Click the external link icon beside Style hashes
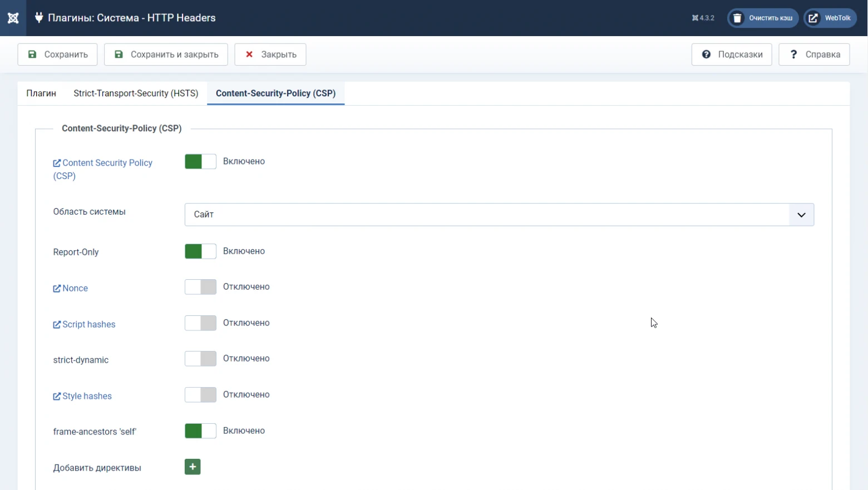The image size is (868, 490). click(57, 397)
